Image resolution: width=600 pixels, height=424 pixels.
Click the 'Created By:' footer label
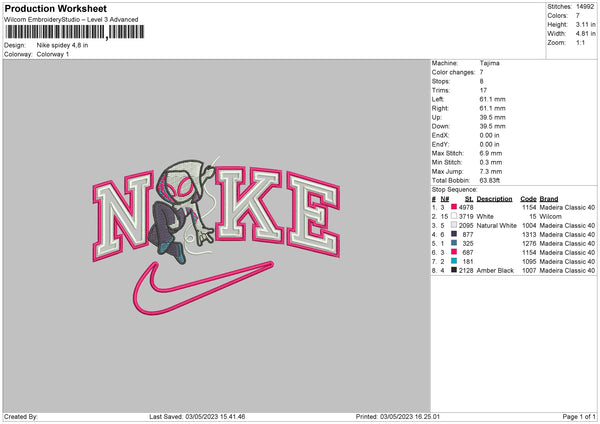pyautogui.click(x=21, y=416)
